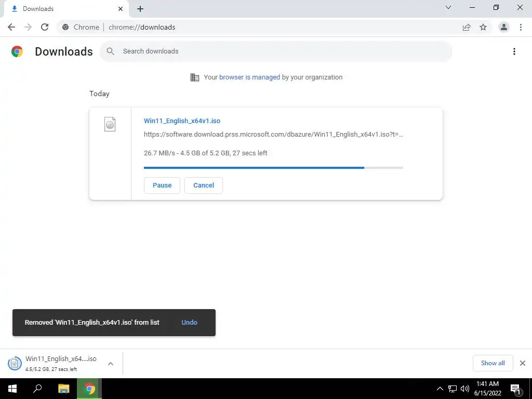The image size is (532, 399).
Task: Click the forward navigation arrow
Action: [x=28, y=27]
